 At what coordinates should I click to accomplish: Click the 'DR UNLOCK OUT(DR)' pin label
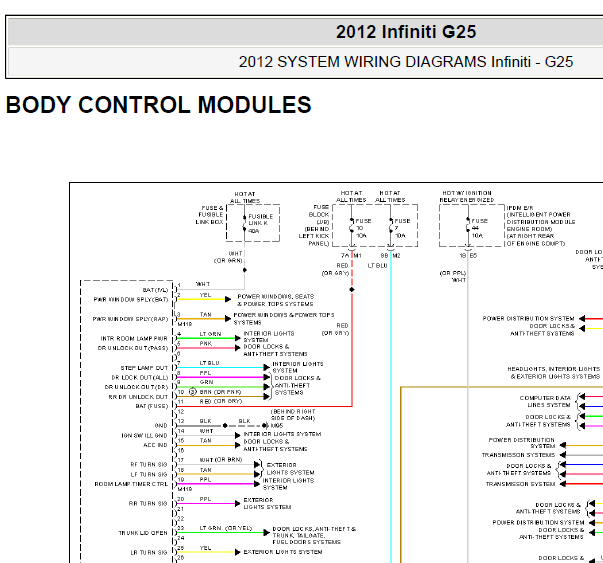[x=136, y=387]
